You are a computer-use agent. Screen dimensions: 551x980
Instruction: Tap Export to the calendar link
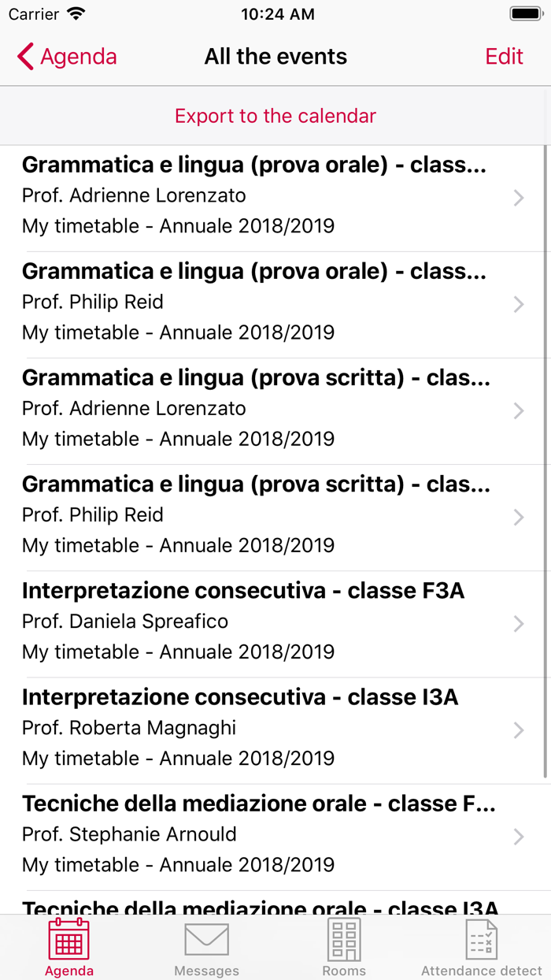click(x=275, y=116)
